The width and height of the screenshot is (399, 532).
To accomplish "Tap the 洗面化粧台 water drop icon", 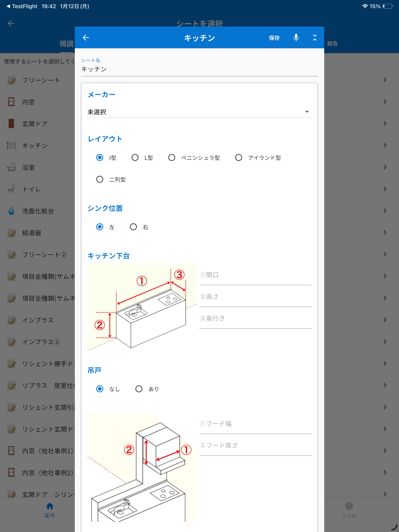I will pos(11,211).
